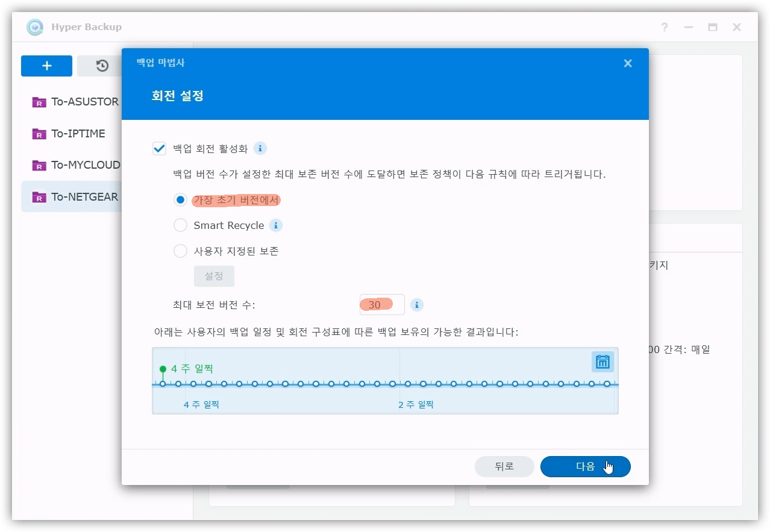Image resolution: width=770 pixels, height=532 pixels.
Task: Click the green 4 주 일찍 timeline marker
Action: coord(163,369)
